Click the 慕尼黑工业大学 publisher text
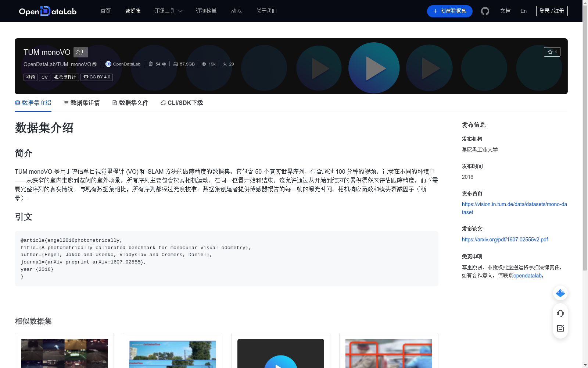This screenshot has width=588, height=368. pos(480,150)
